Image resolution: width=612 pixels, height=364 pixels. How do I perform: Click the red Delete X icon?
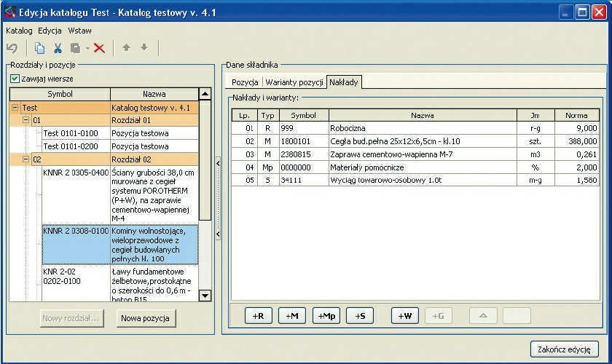point(100,48)
